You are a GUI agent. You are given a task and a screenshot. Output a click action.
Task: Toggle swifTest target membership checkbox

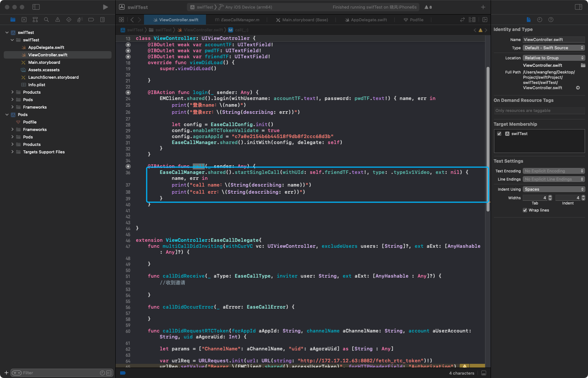pyautogui.click(x=499, y=134)
